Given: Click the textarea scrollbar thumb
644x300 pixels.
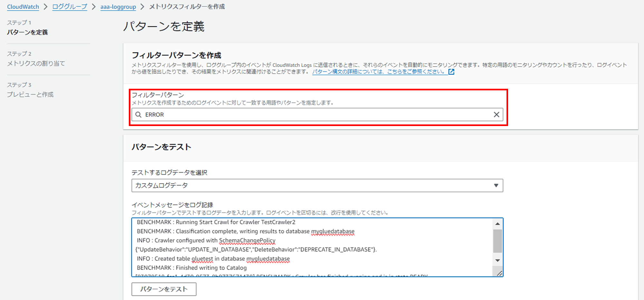Looking at the screenshot, I should point(497,241).
